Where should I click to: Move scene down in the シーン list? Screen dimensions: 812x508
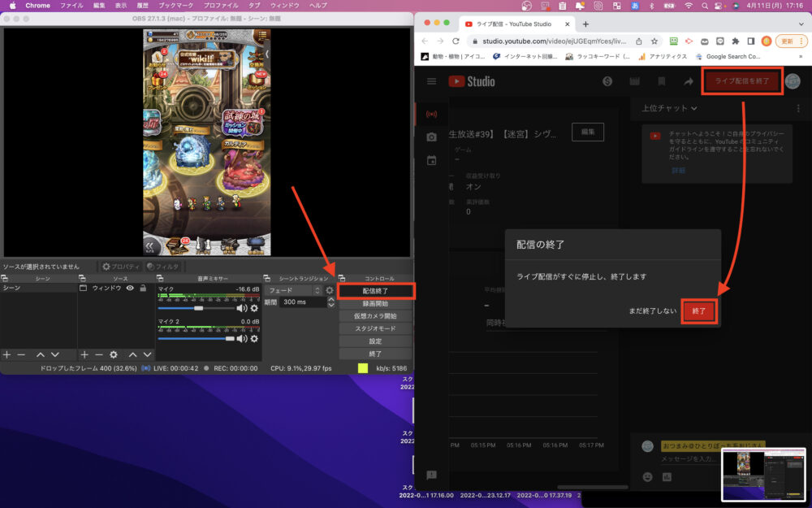point(55,354)
